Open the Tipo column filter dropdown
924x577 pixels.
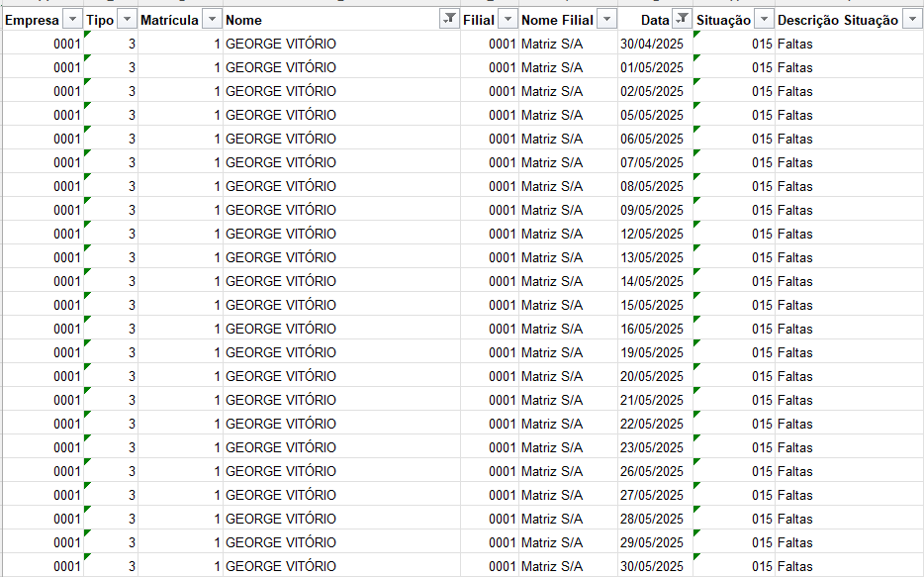click(127, 20)
